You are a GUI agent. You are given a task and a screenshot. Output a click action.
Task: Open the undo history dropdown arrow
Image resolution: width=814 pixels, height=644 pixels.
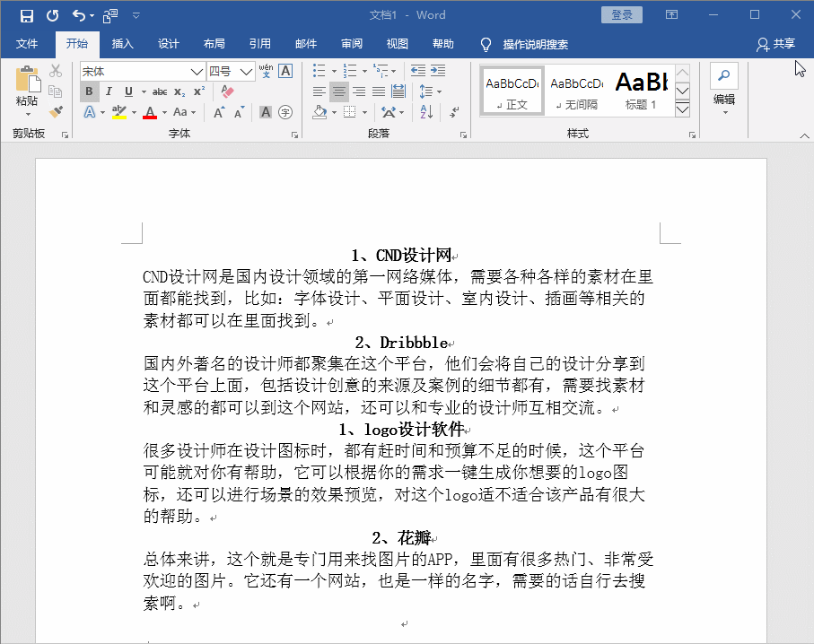click(92, 16)
